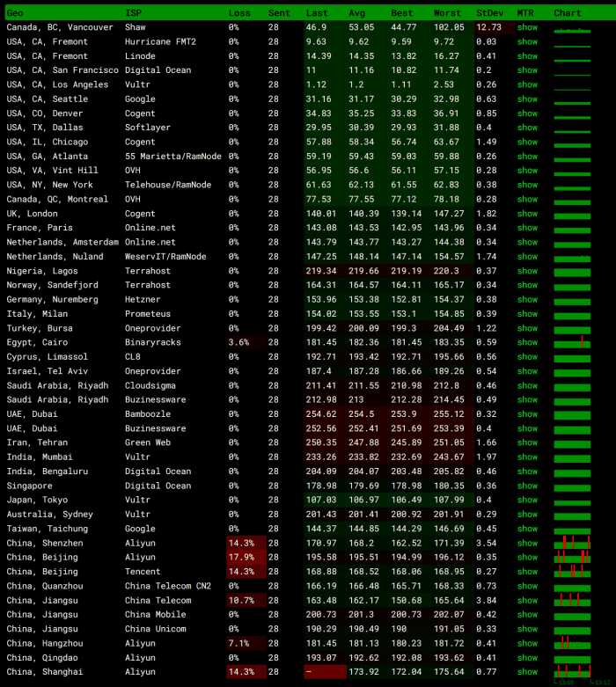
Task: Click the dash Last cell for Shanghai
Action: click(325, 672)
